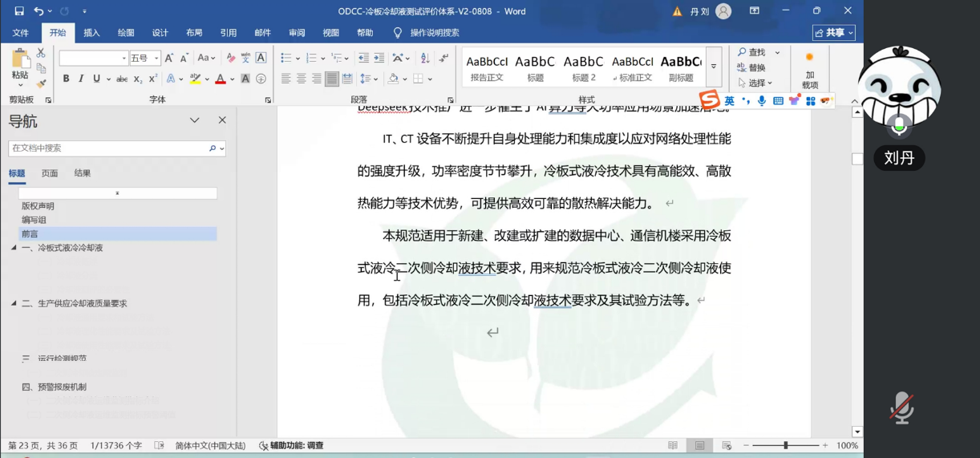Viewport: 980px width, 458px height.
Task: Click the italic formatting icon
Action: click(81, 79)
